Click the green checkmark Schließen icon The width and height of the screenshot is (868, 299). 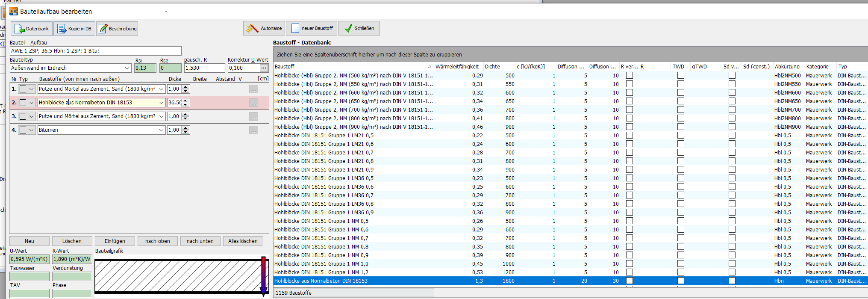(348, 28)
